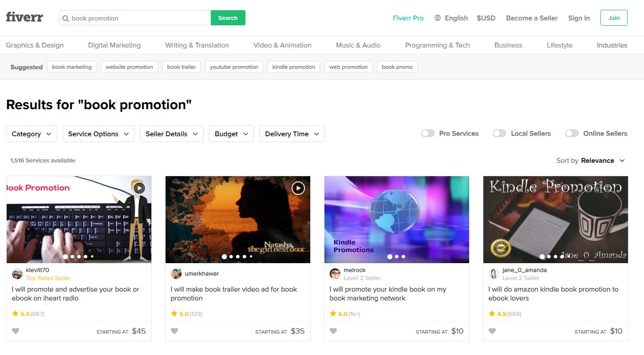The height and width of the screenshot is (355, 644).
Task: Select 'book marketing' suggested tag
Action: coord(71,67)
